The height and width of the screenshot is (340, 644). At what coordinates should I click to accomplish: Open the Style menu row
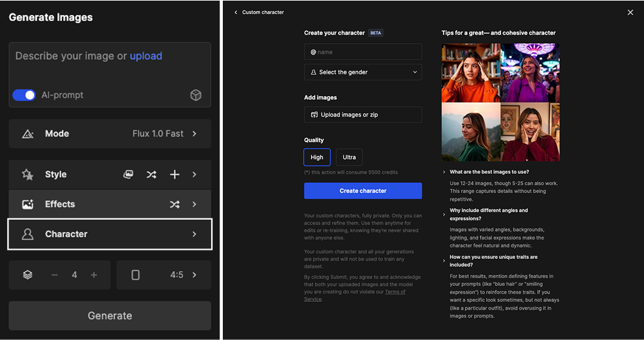tap(109, 175)
